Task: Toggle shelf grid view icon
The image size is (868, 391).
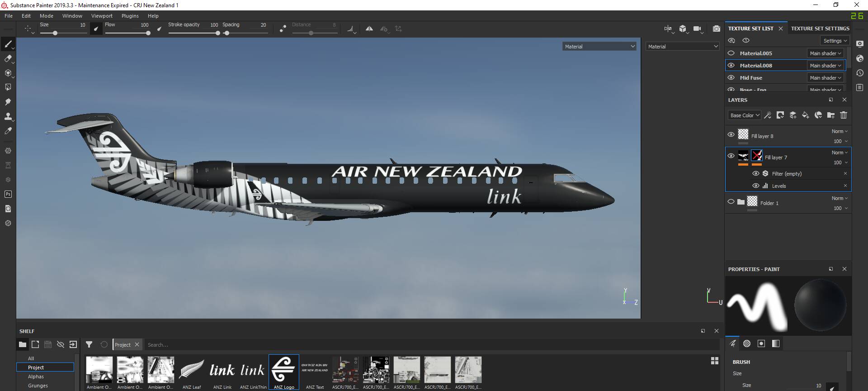Action: 715,361
